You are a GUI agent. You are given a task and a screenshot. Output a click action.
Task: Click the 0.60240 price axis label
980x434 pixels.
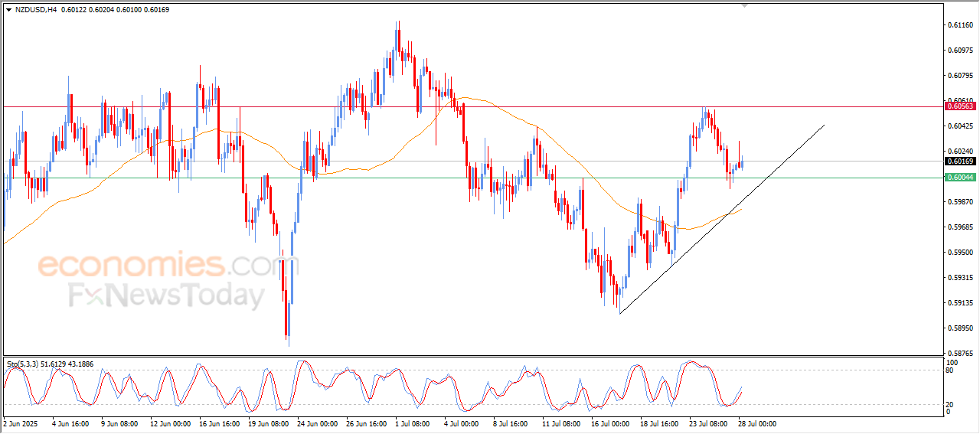959,152
